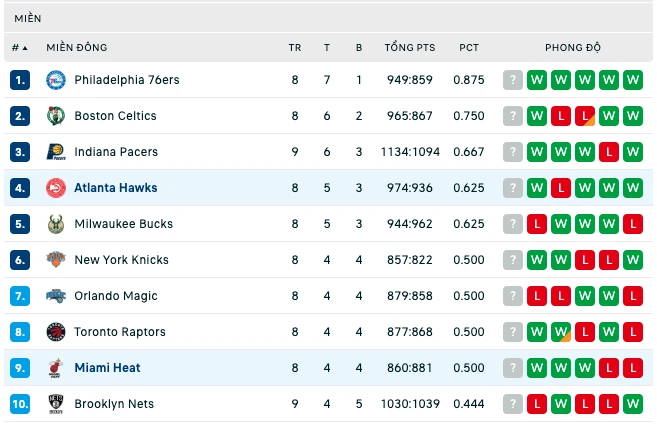Select the MIỀN tab
657x426 pixels.
[28, 18]
